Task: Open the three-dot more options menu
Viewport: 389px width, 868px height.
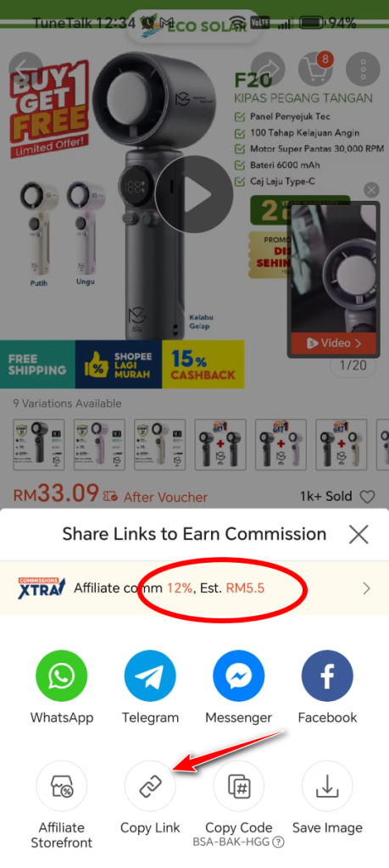Action: coord(363,69)
